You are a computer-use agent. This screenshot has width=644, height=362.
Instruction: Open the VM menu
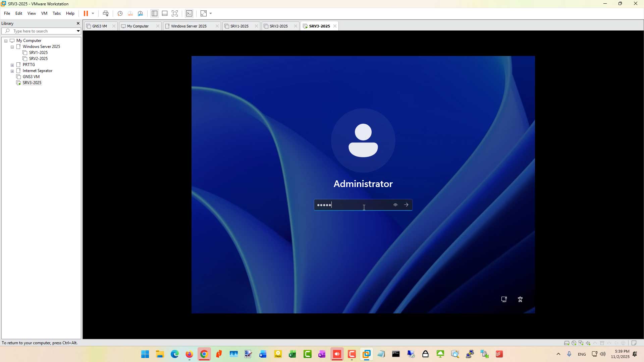[x=44, y=13]
